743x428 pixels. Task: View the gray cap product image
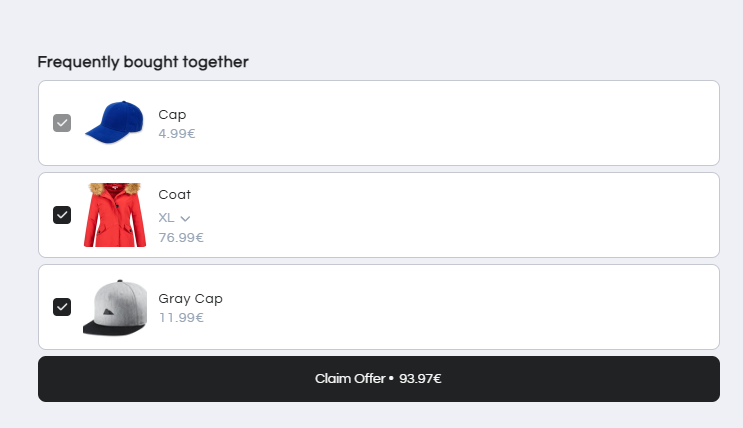coord(115,307)
